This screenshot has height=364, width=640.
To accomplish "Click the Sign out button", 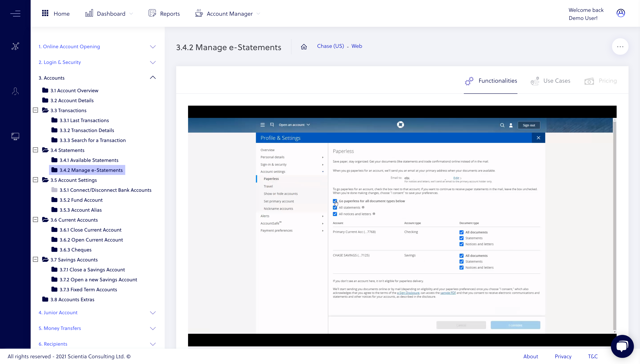I will pyautogui.click(x=529, y=125).
